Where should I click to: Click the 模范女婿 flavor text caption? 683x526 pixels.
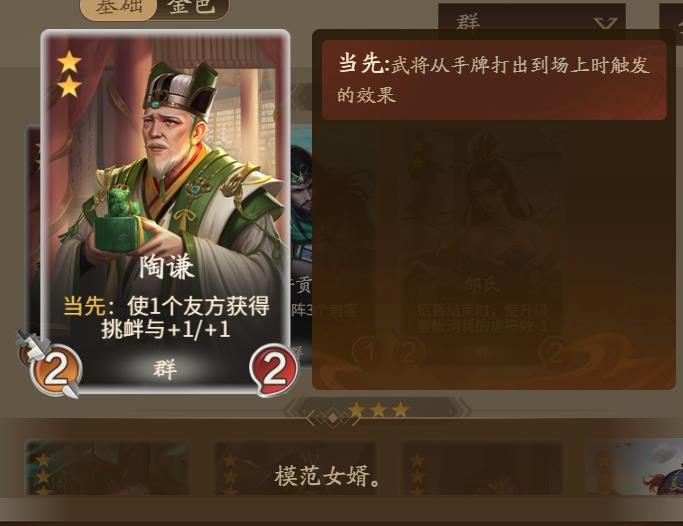[328, 476]
